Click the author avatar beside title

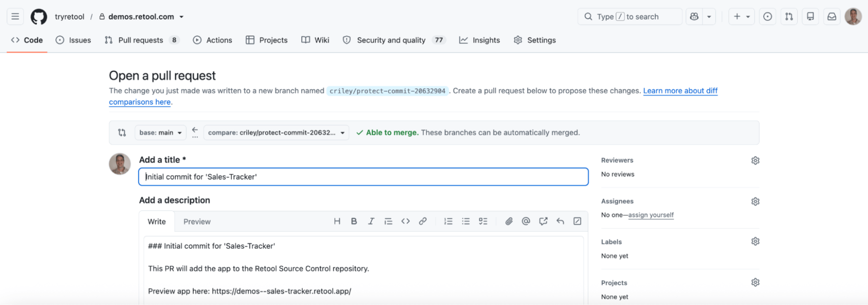(120, 164)
